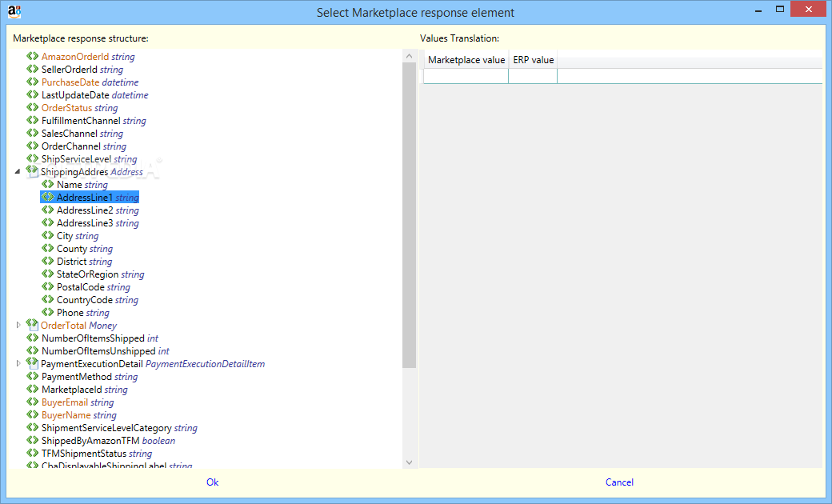The height and width of the screenshot is (504, 832).
Task: Click the element icon beside AmazonOrderId
Action: tap(32, 56)
